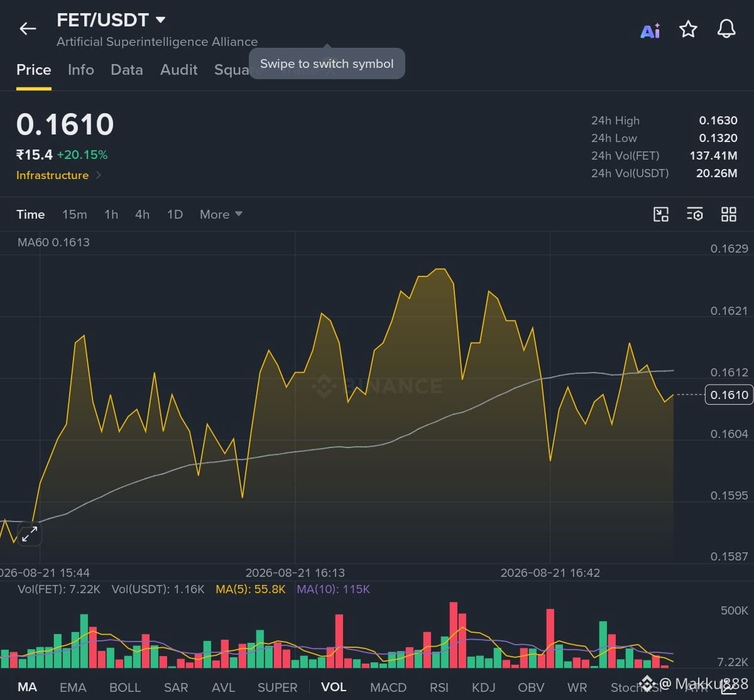Toggle the MACD sub-indicator
This screenshot has height=700, width=754.
[388, 687]
